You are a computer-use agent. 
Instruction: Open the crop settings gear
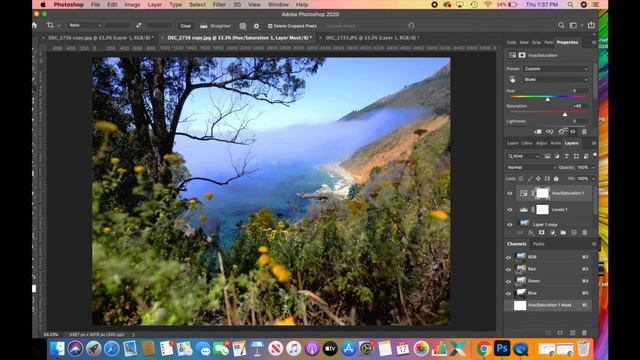click(256, 26)
